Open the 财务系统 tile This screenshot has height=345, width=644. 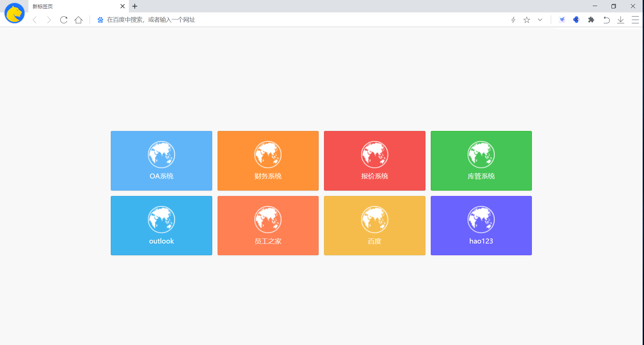pos(268,161)
